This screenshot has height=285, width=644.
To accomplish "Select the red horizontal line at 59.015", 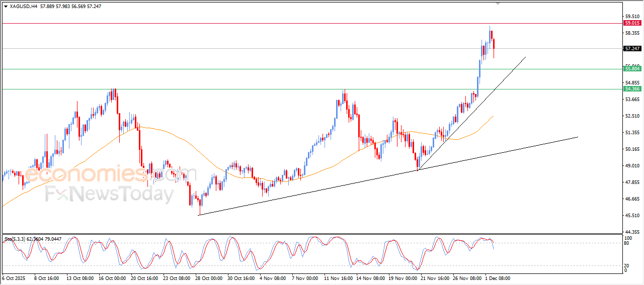I will 302,23.
